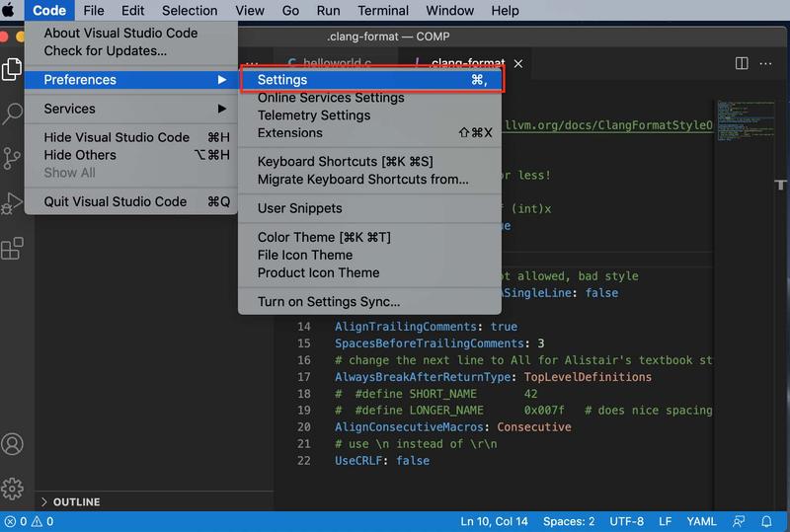Screen dimensions: 790x532
Task: Open the Source Control view
Action: coord(12,158)
